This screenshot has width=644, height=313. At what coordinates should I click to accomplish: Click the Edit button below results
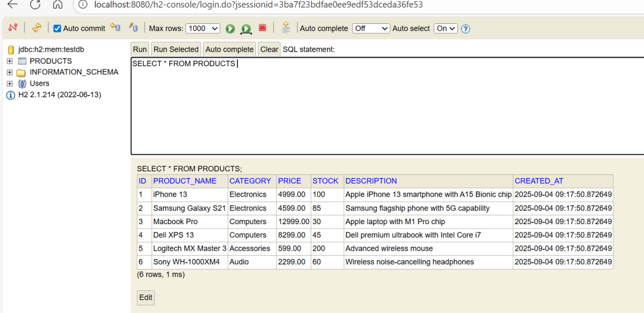(x=145, y=297)
